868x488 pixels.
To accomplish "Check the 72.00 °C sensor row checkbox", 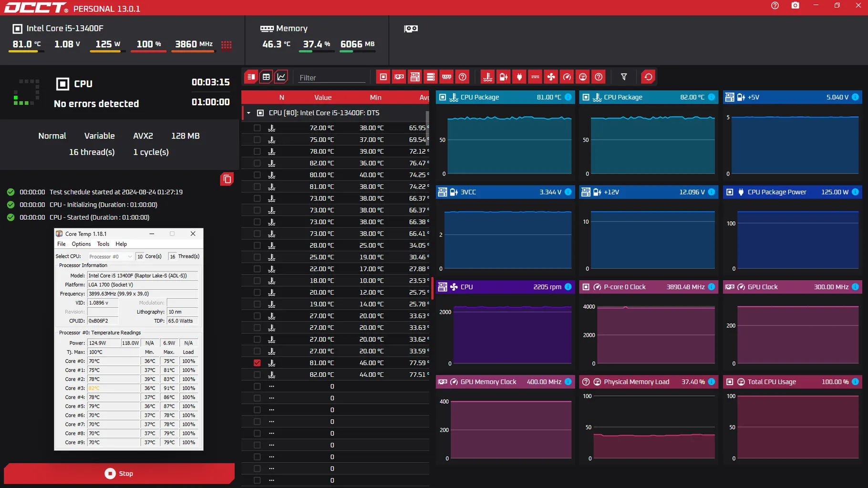I will coord(257,128).
